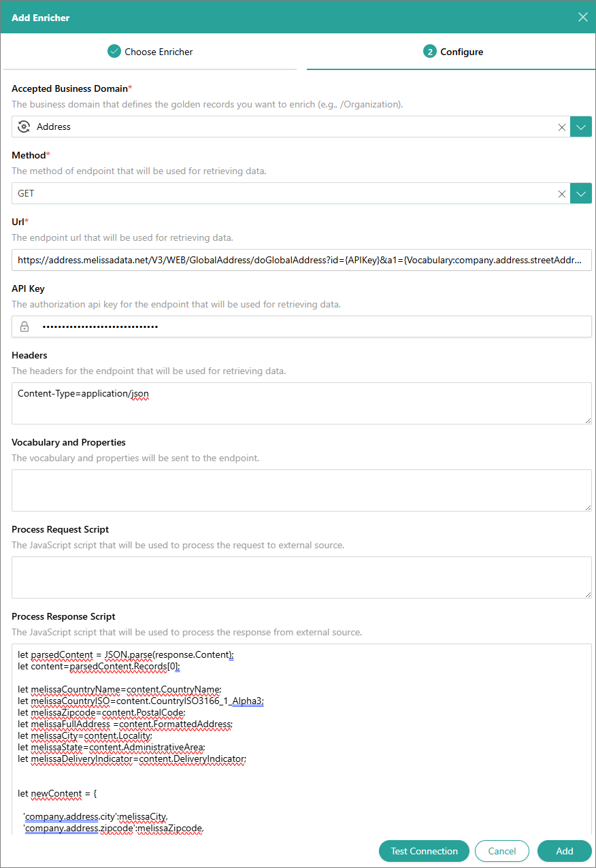Viewport: 596px width, 868px height.
Task: Clear the Address business domain selection
Action: pyautogui.click(x=562, y=127)
